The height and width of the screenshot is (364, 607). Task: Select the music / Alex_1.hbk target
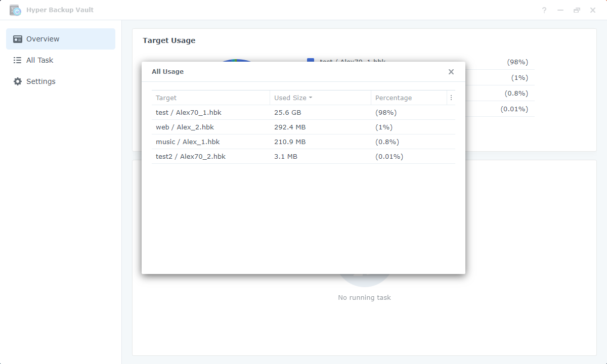(x=188, y=142)
